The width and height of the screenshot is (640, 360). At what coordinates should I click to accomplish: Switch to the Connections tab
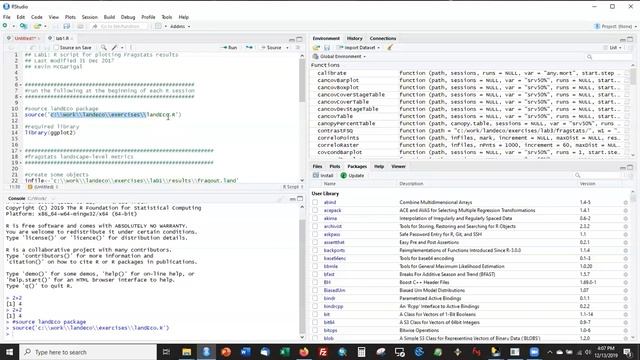(383, 38)
